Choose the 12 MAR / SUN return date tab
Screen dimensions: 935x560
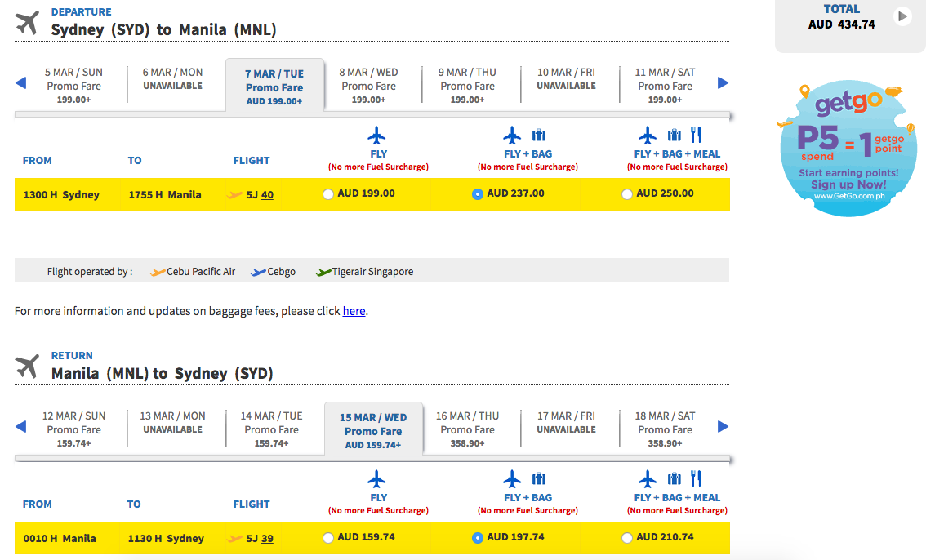point(74,429)
